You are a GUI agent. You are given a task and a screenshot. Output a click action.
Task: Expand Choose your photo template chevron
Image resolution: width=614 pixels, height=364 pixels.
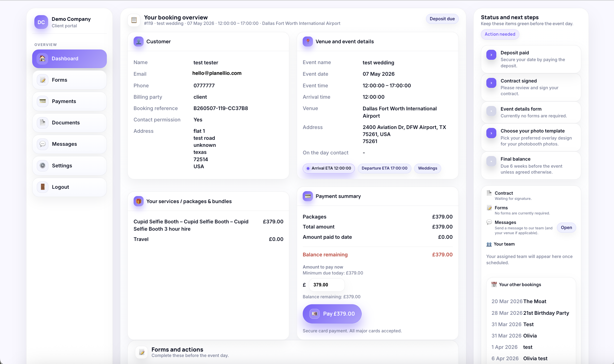[491, 133]
